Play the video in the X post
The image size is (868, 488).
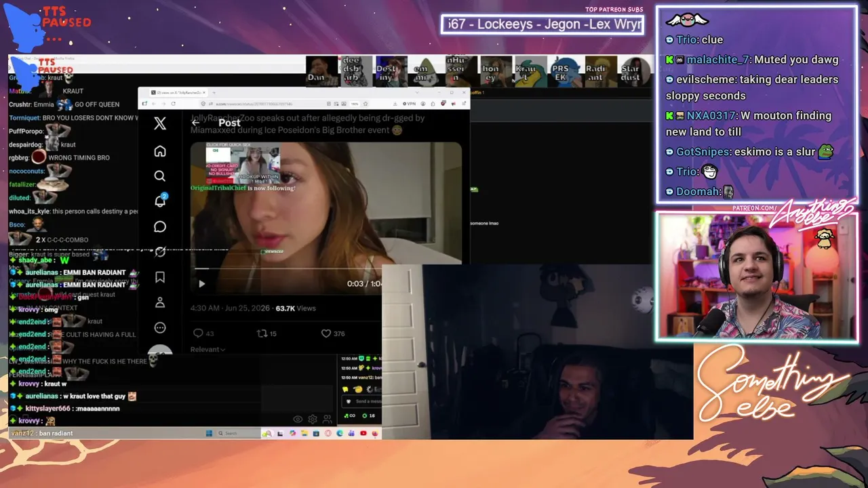[x=201, y=284]
